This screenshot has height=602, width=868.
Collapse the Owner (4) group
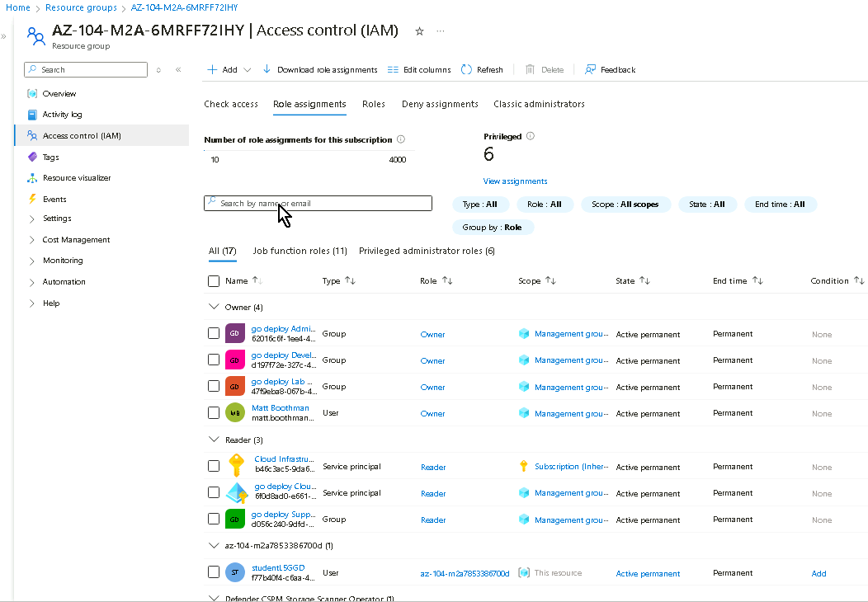click(x=214, y=307)
